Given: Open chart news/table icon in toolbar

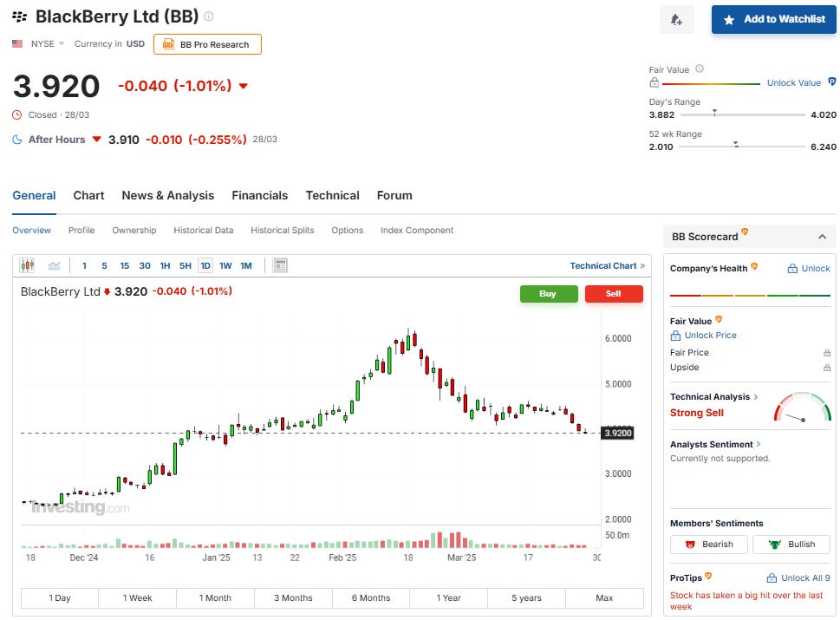Looking at the screenshot, I should coord(280,265).
